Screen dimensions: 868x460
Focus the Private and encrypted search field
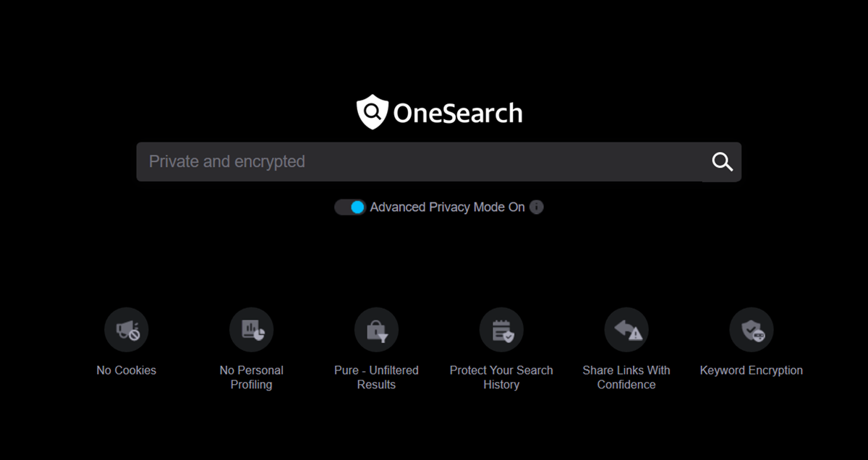(x=420, y=161)
